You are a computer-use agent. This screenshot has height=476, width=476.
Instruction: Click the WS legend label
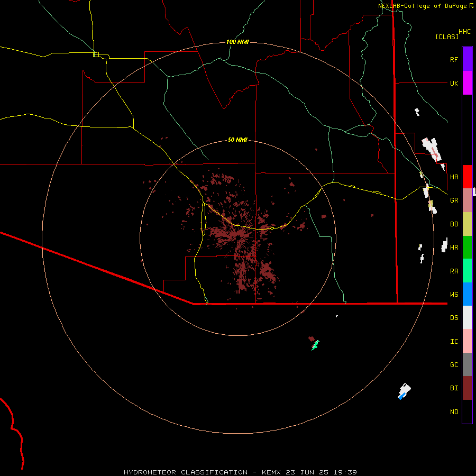click(454, 295)
